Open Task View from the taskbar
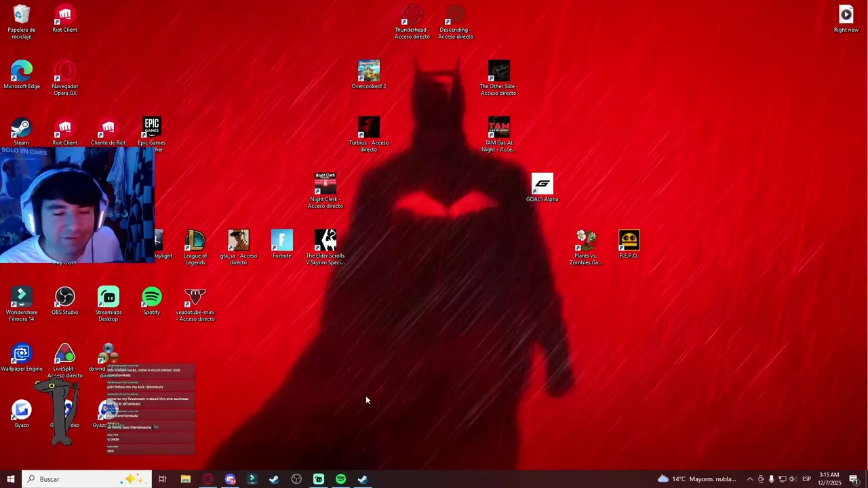Screen dimensions: 868x488 (x=163, y=479)
